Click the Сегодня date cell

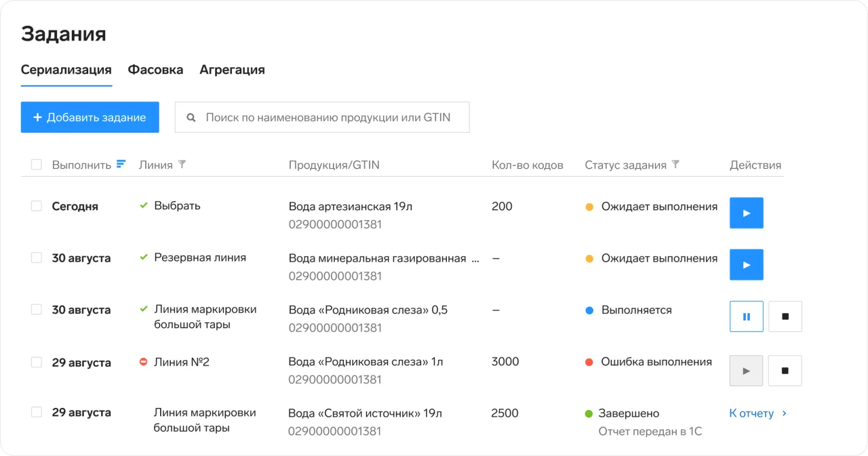tap(75, 207)
